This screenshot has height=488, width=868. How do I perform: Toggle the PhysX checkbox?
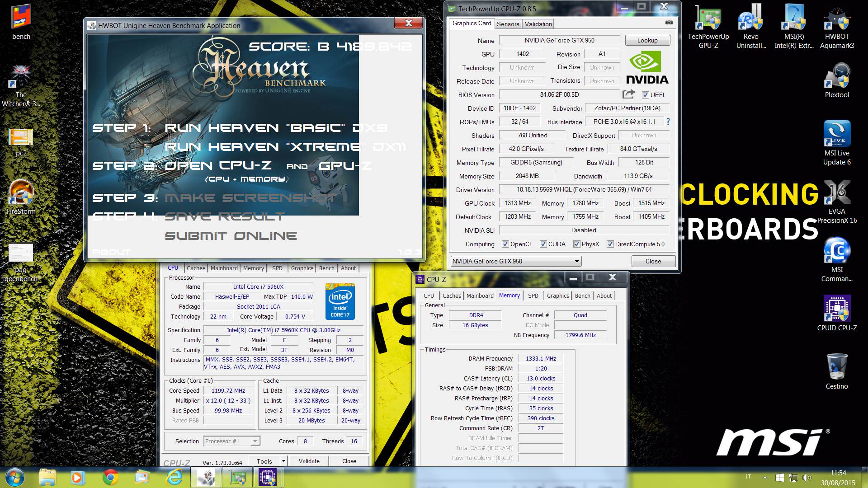pyautogui.click(x=576, y=244)
